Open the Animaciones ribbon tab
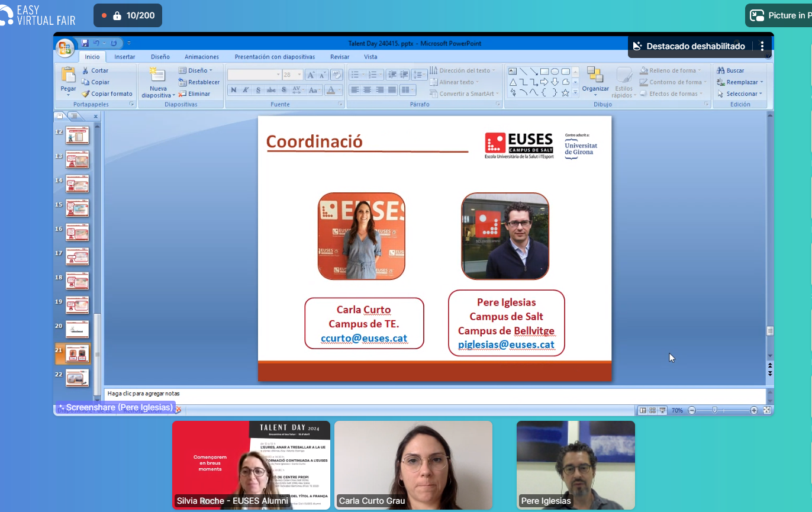Viewport: 812px width, 512px height. pyautogui.click(x=201, y=57)
